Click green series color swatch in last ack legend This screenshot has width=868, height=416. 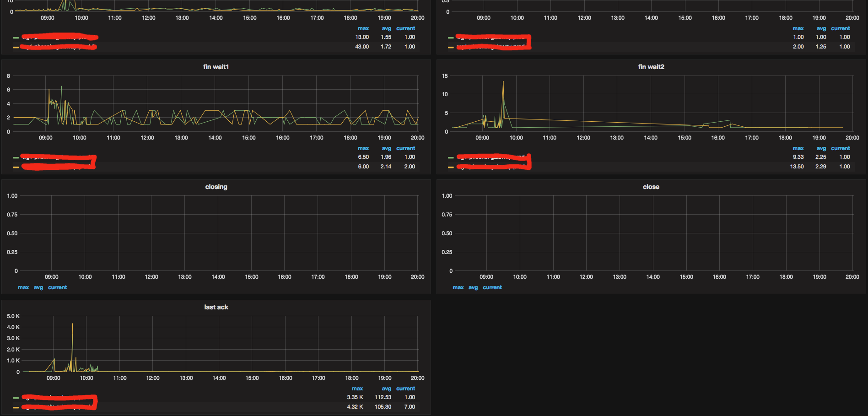click(16, 398)
